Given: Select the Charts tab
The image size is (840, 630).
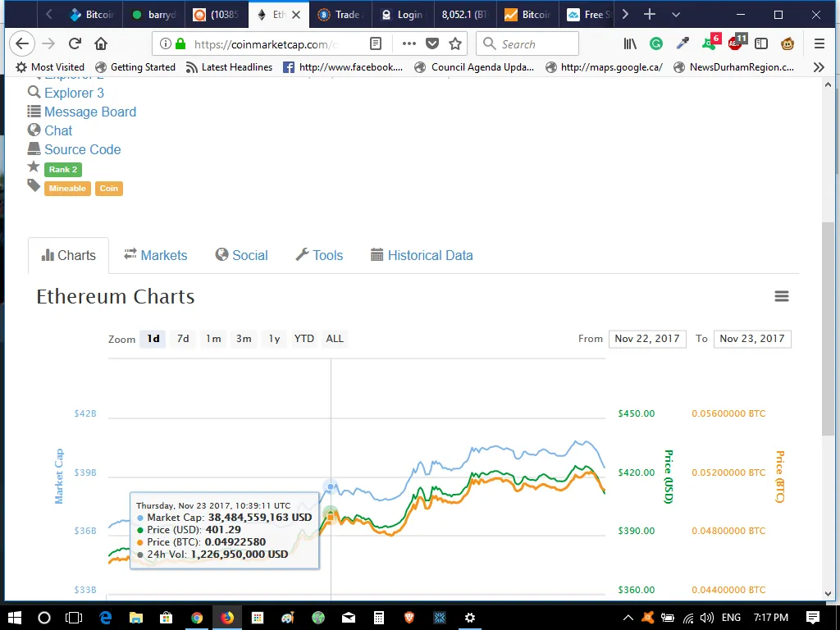Looking at the screenshot, I should (69, 255).
